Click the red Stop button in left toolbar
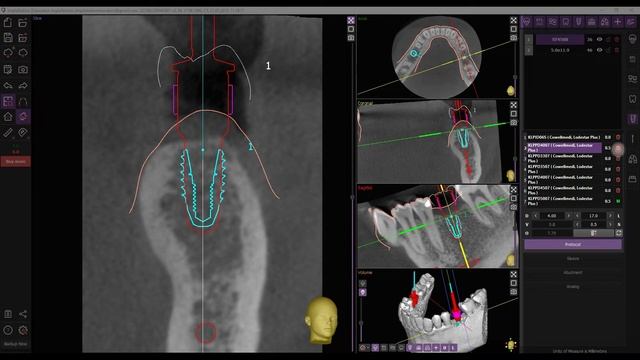Screen dimensions: 640x360 16,162
